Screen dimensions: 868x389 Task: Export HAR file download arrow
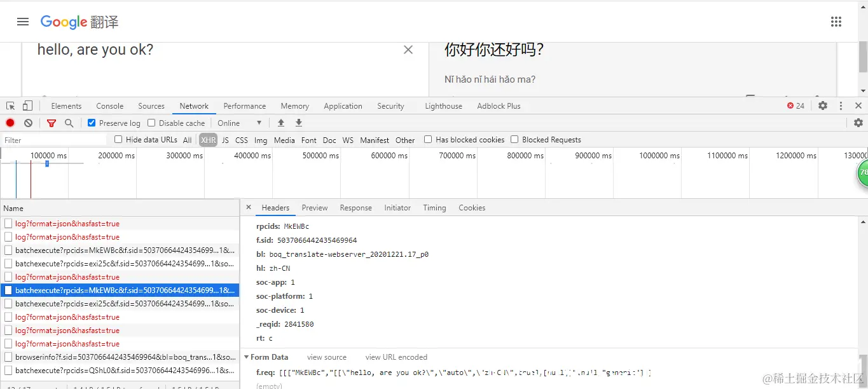(x=298, y=123)
